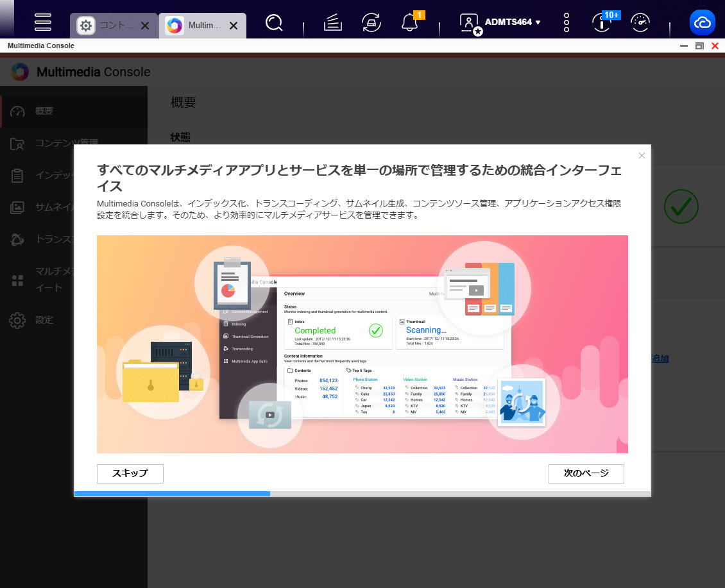
Task: Click the スキップ skip button
Action: (x=130, y=473)
